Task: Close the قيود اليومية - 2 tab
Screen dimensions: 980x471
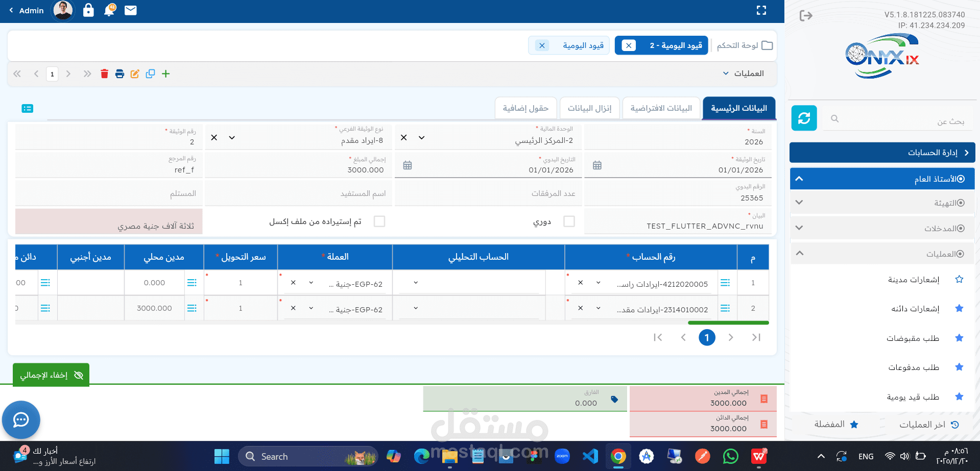Action: pyautogui.click(x=629, y=45)
